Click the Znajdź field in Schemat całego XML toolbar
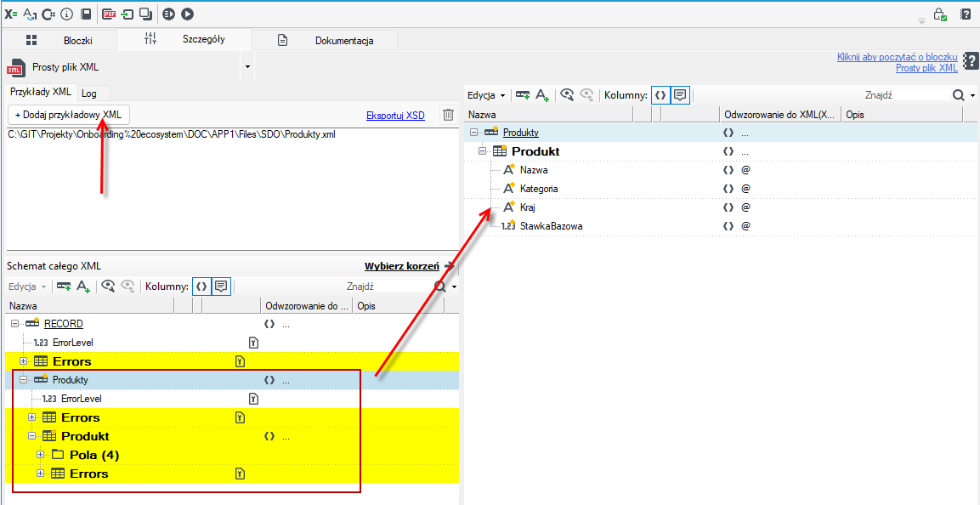This screenshot has height=505, width=980. point(388,287)
